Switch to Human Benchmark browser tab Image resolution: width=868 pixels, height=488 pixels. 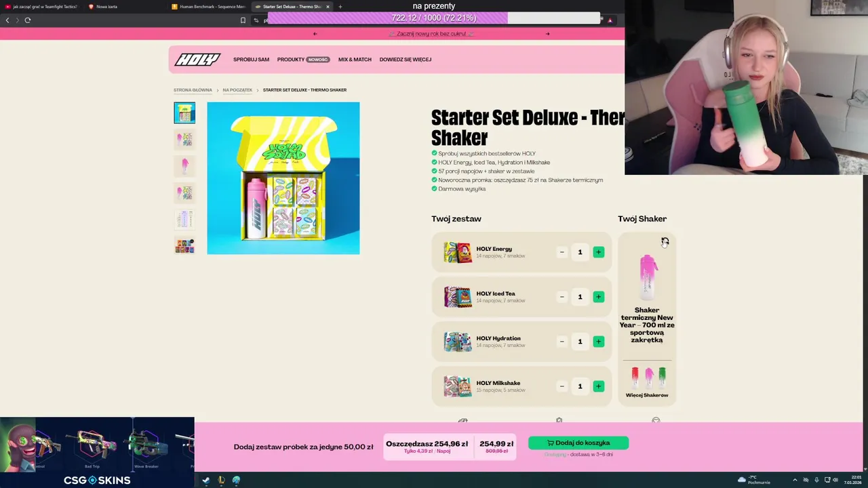(x=208, y=7)
